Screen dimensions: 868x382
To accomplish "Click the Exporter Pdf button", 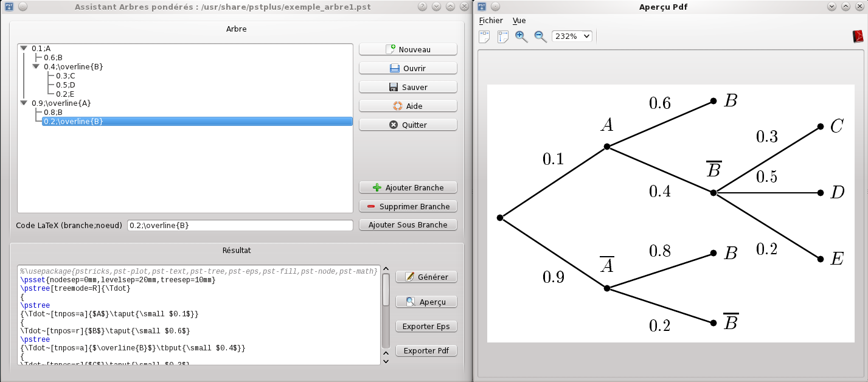I will click(426, 351).
